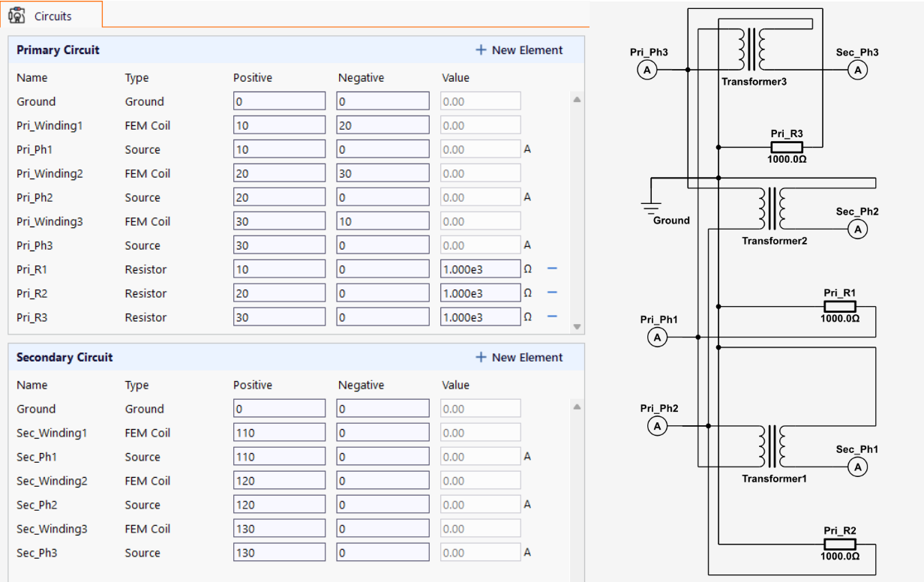Screen dimensions: 924x582
Task: Remove the Pri_R3 resistor with minus icon
Action: (x=552, y=316)
